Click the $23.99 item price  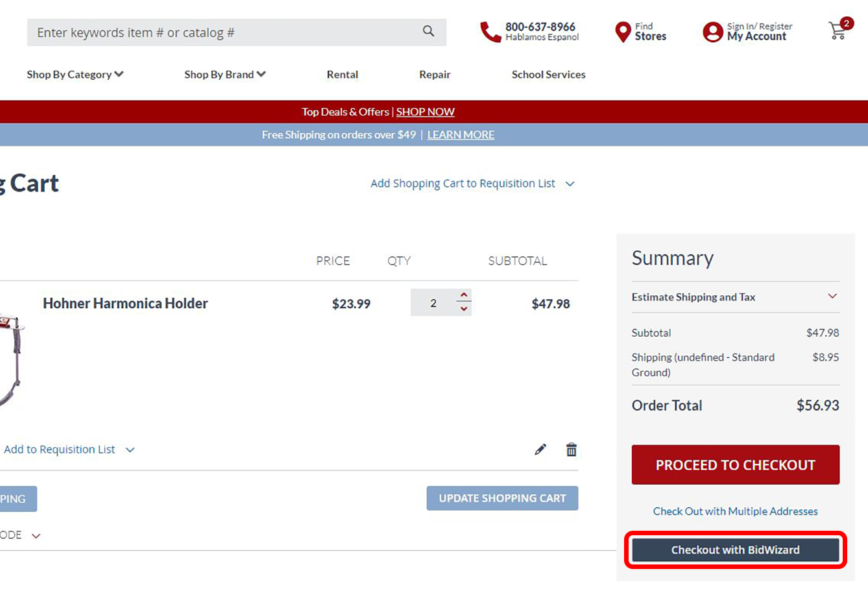tap(351, 304)
